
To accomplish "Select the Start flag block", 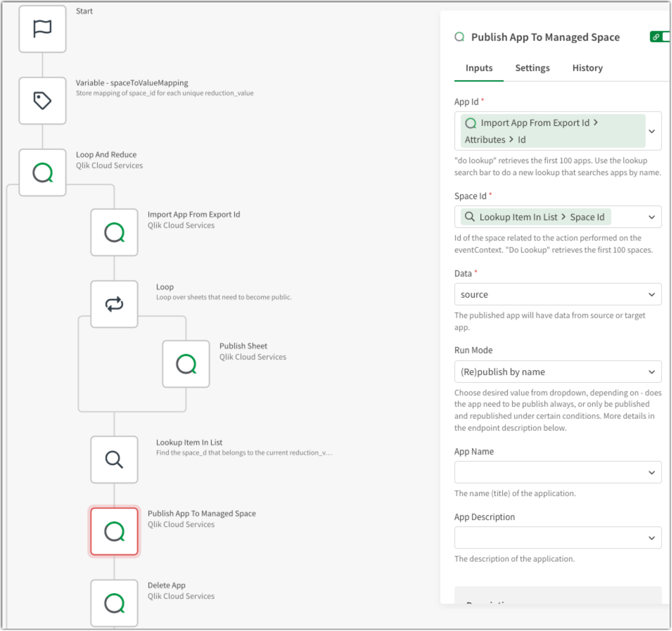I will (x=42, y=29).
